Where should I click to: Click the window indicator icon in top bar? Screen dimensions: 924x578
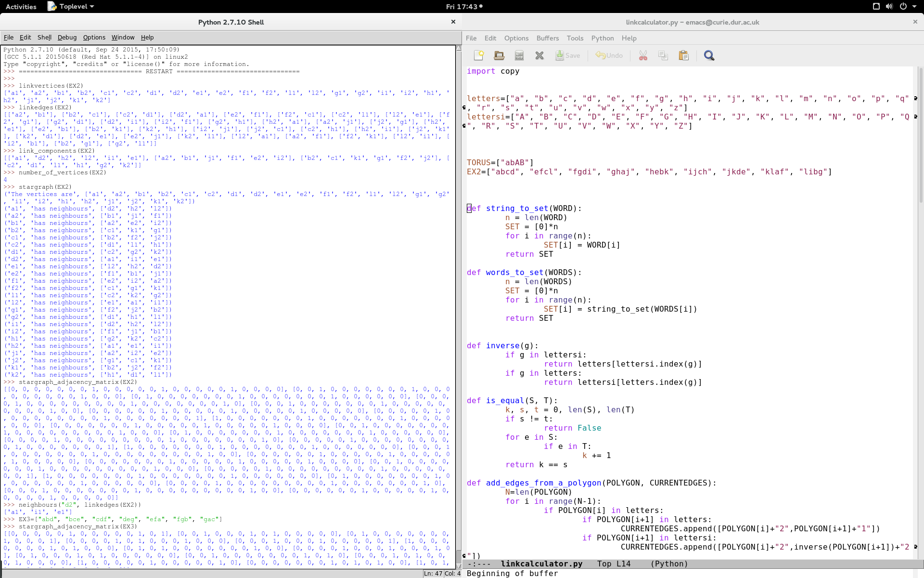[x=876, y=6]
